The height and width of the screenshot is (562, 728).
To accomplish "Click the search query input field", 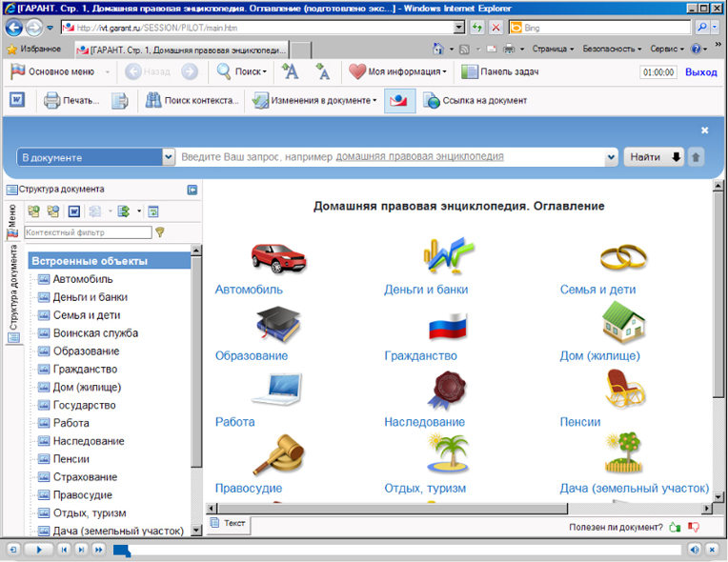I will pos(390,157).
